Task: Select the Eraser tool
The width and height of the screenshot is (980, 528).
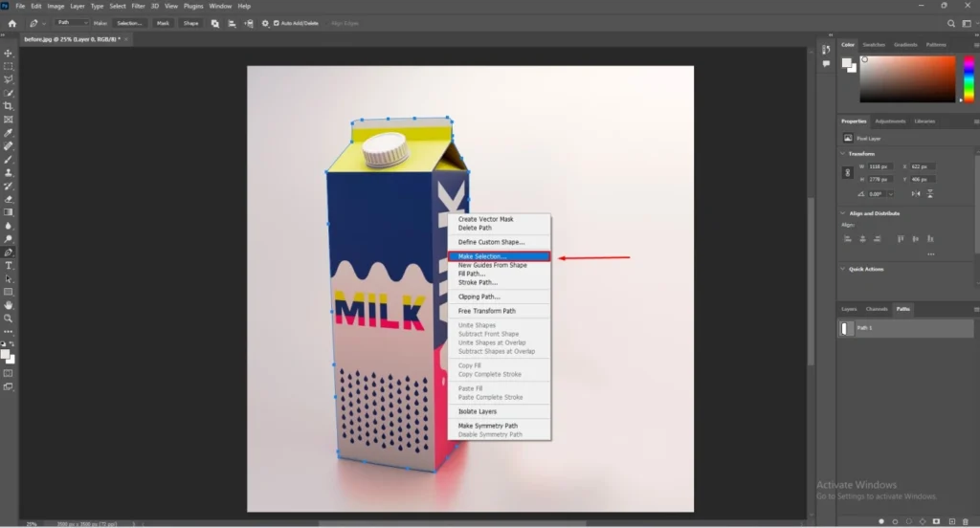Action: (x=8, y=199)
